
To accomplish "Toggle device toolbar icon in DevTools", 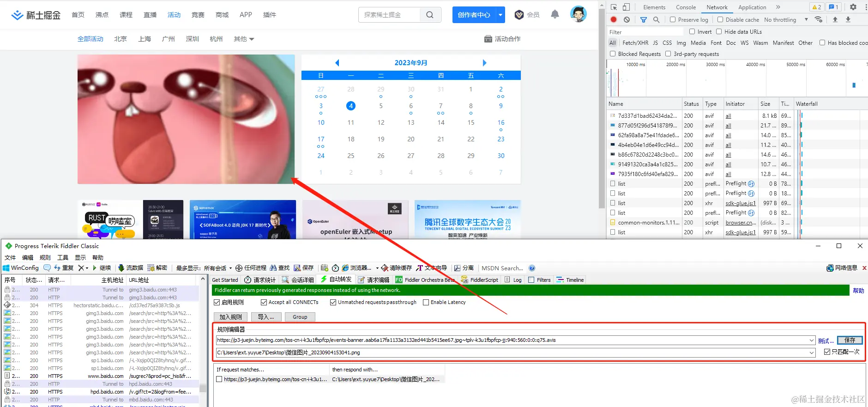I will pyautogui.click(x=626, y=7).
